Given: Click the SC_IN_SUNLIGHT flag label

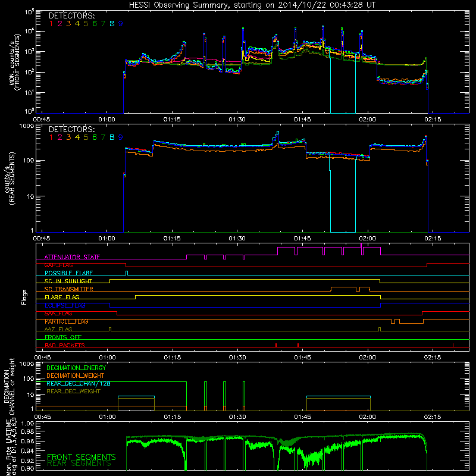Looking at the screenshot, I should pos(68,281).
